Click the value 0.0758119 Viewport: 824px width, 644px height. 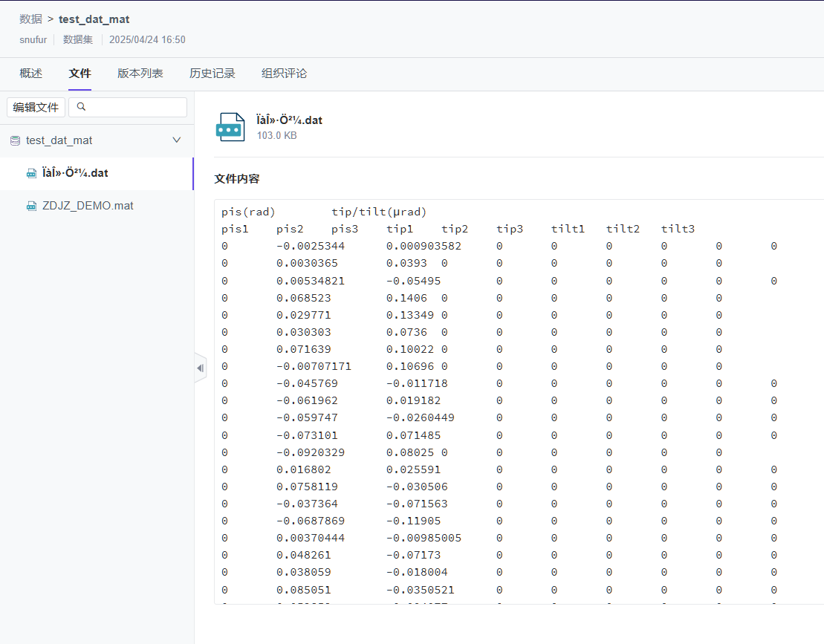tap(307, 487)
